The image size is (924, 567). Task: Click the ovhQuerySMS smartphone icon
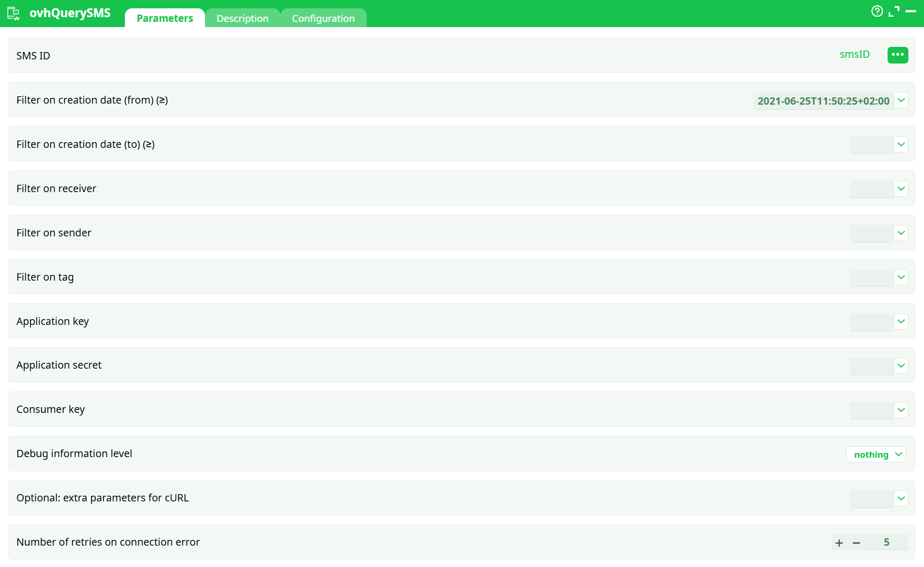[13, 13]
